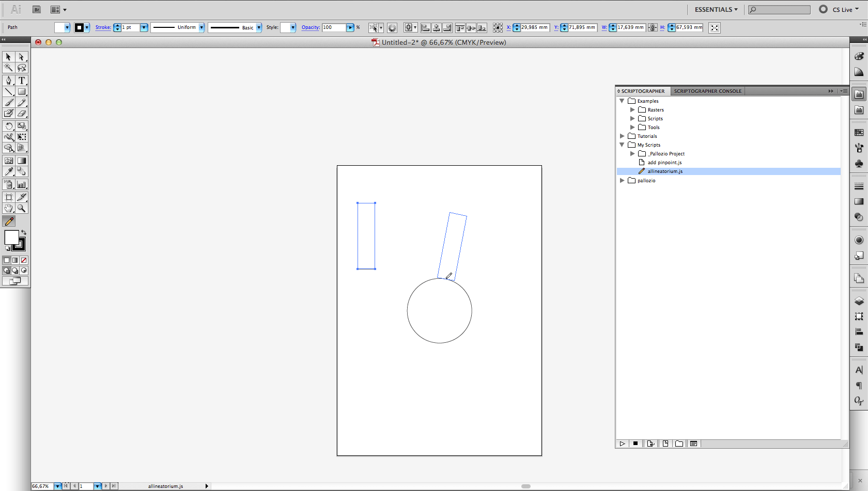
Task: Collapse the Examples folder tree
Action: [622, 101]
